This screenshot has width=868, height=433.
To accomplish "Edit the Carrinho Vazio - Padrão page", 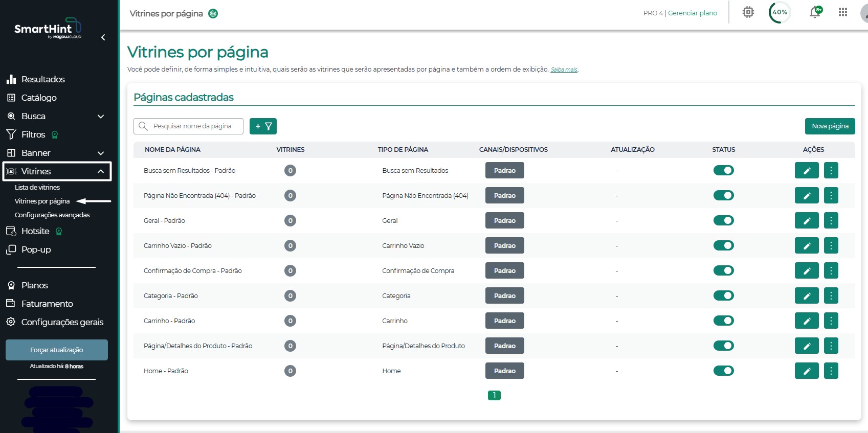I will tap(807, 246).
